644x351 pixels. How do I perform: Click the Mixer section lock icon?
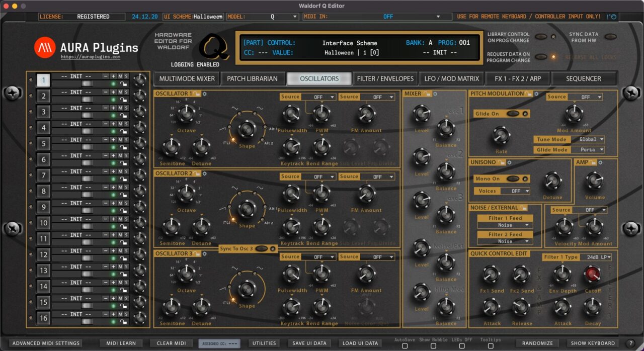(x=426, y=94)
